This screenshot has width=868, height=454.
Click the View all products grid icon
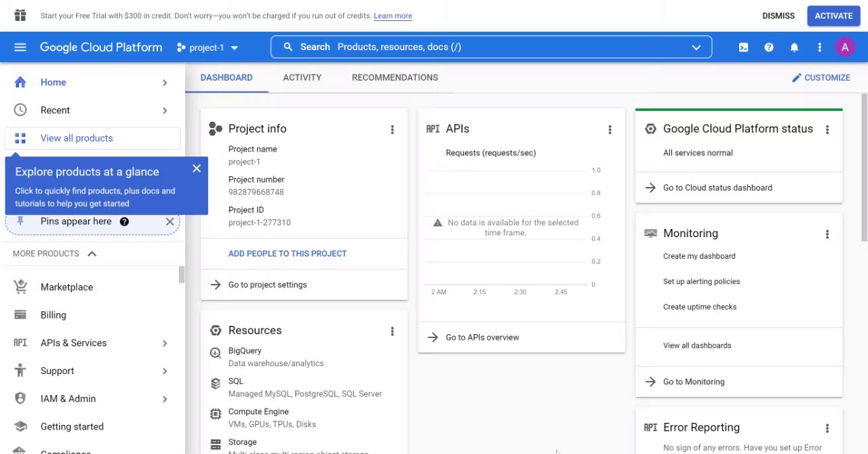(x=20, y=138)
